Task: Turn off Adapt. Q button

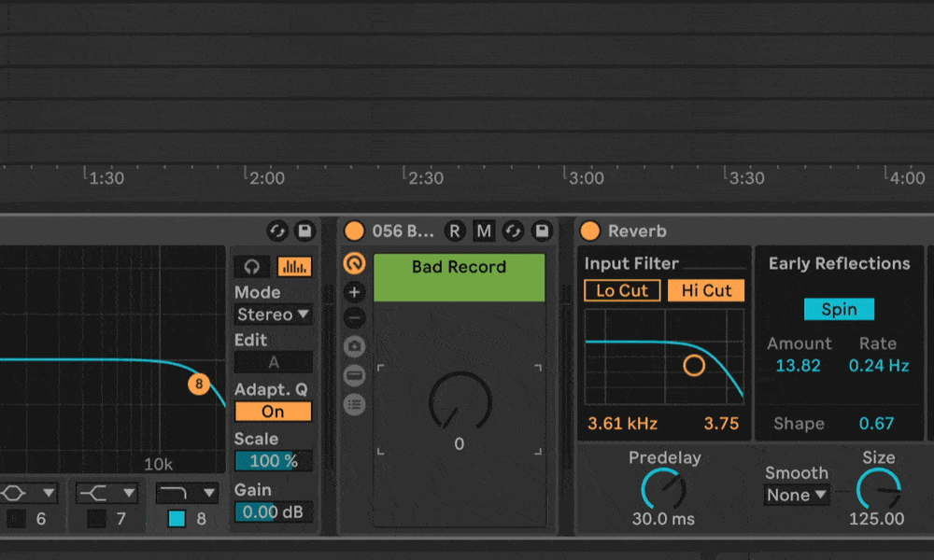Action: tap(273, 412)
